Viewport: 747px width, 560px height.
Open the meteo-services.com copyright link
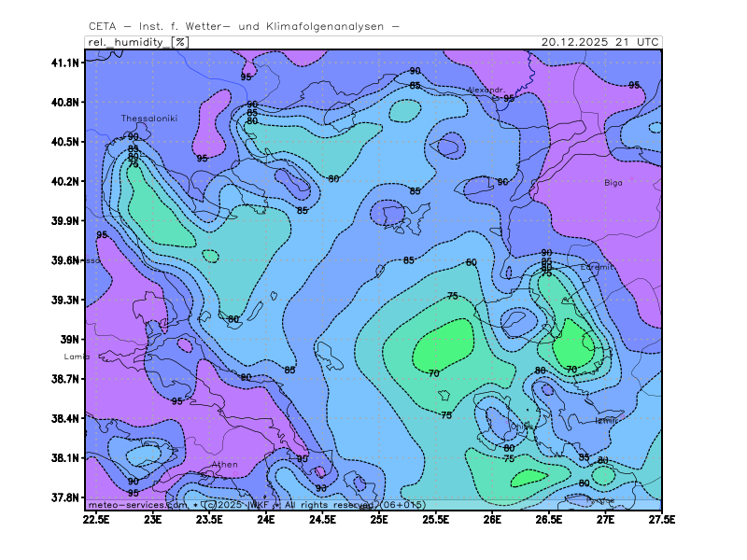click(131, 504)
